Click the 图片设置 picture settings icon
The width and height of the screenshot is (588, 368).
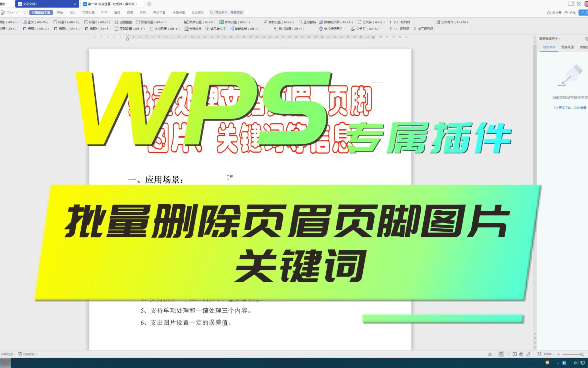click(x=186, y=22)
